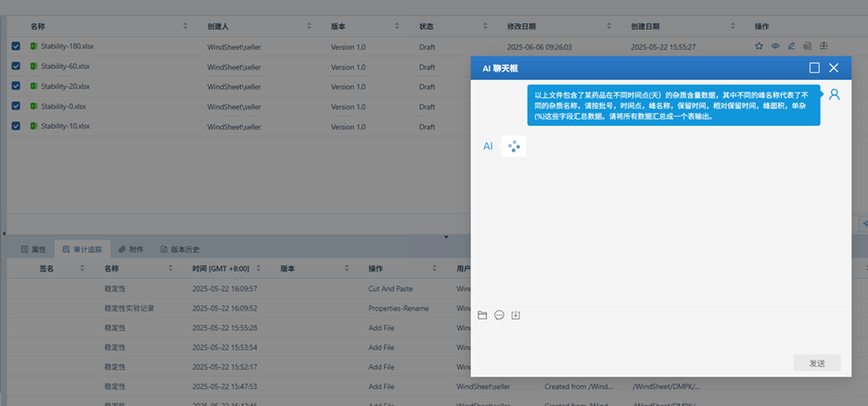Sort file list by 名称 column arrows
868x406 pixels.
coord(185,26)
